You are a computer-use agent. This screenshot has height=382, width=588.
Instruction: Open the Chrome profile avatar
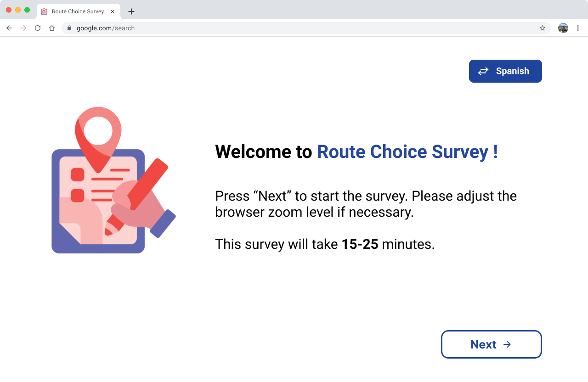(x=563, y=28)
